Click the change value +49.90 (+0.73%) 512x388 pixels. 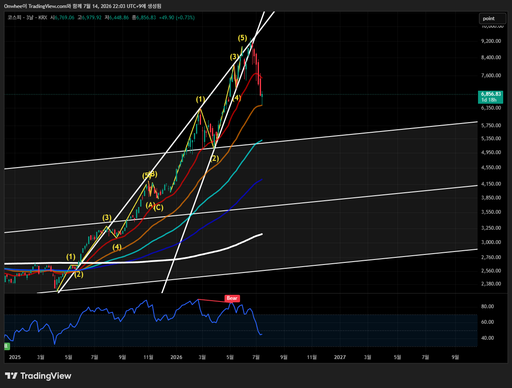[177, 17]
